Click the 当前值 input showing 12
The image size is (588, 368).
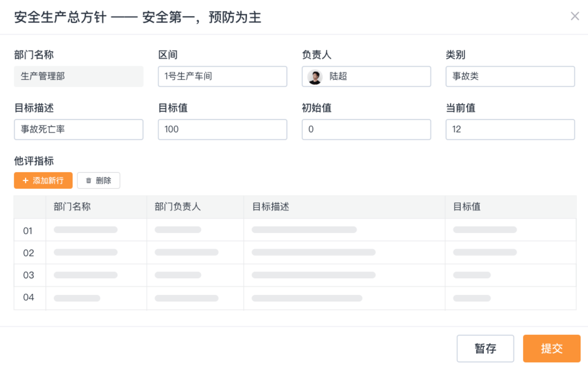tap(510, 129)
